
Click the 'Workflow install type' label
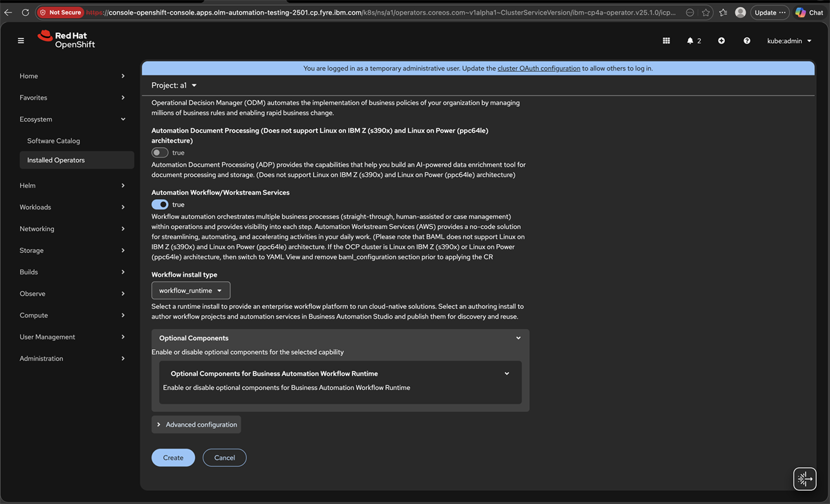184,274
